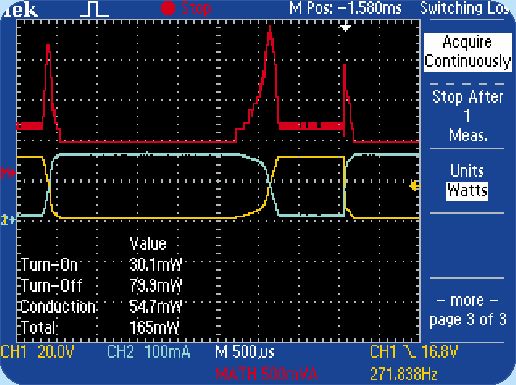Click the 271.838Hz frequency readout
Screen dimensions: 516x385
click(403, 374)
